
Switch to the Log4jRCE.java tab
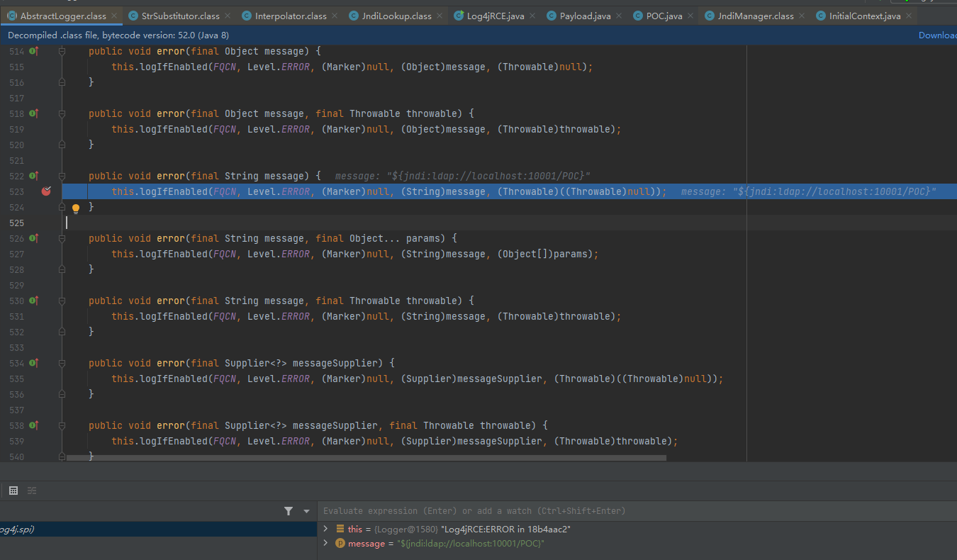495,16
